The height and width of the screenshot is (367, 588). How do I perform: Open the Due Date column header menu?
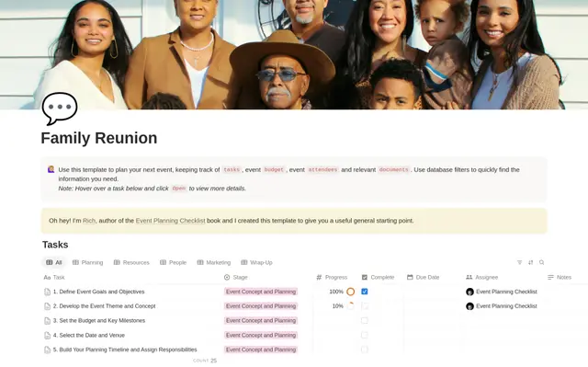pos(423,277)
